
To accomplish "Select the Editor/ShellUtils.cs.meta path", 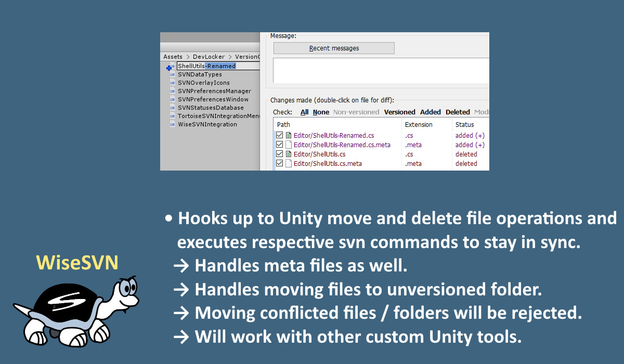I will 328,164.
